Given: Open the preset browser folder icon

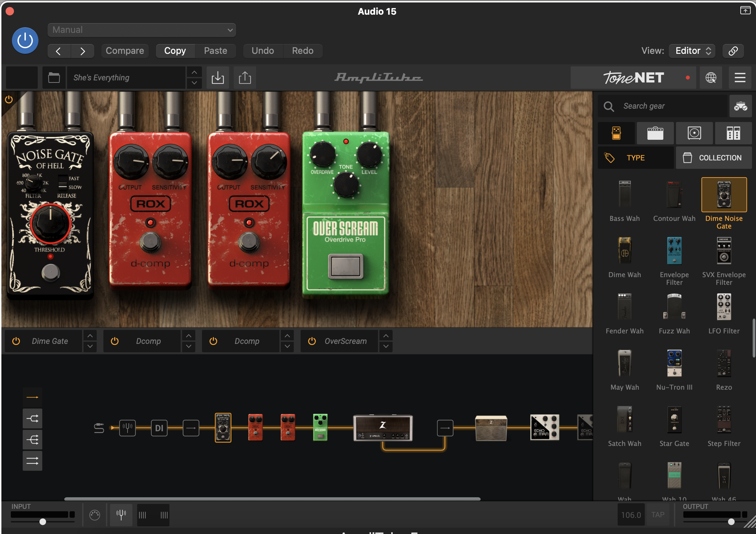Looking at the screenshot, I should [54, 78].
